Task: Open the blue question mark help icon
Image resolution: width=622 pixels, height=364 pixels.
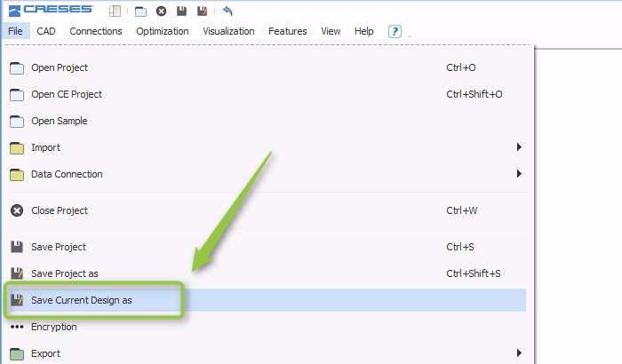Action: 395,31
